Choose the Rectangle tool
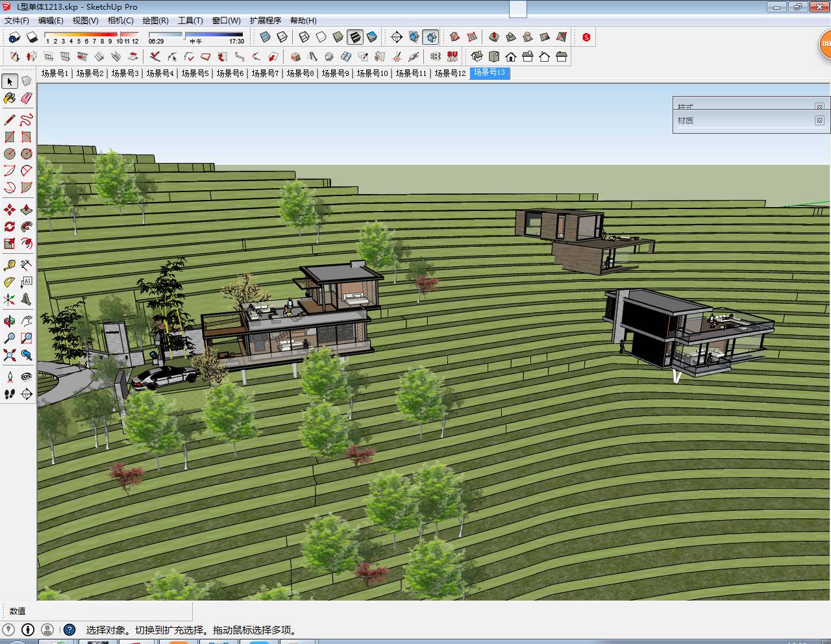 [10, 137]
